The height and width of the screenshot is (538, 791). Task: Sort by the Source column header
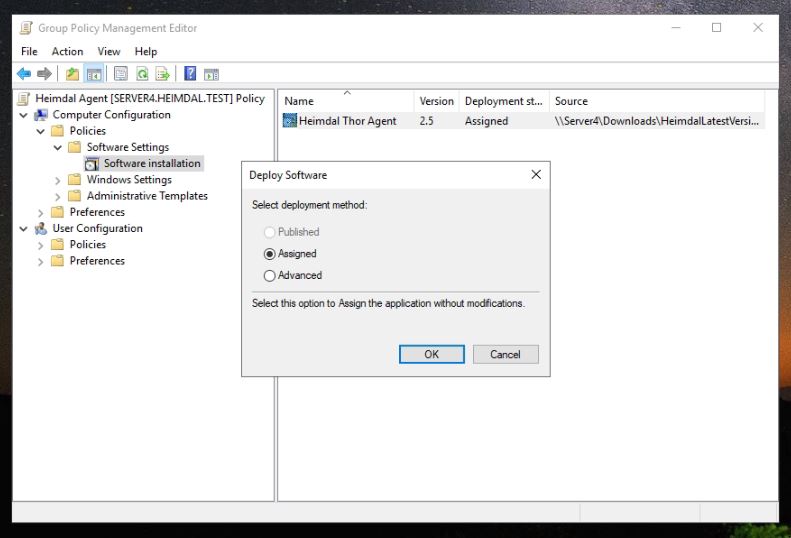(x=657, y=101)
